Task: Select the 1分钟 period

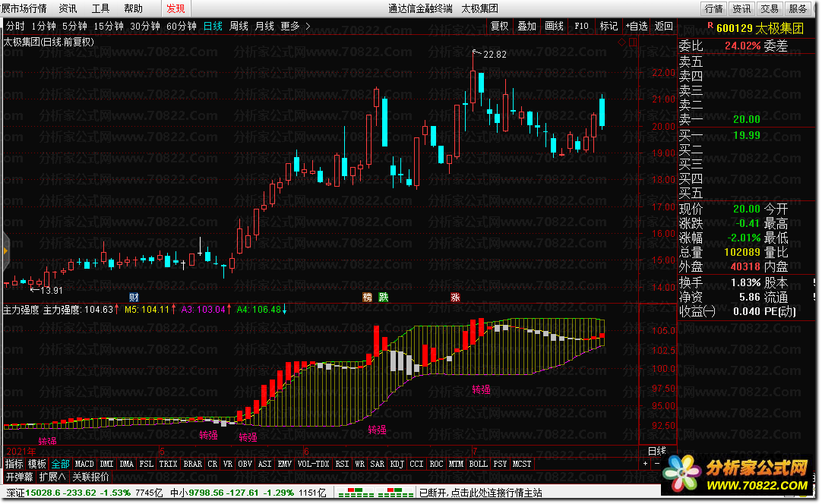Action: (43, 26)
